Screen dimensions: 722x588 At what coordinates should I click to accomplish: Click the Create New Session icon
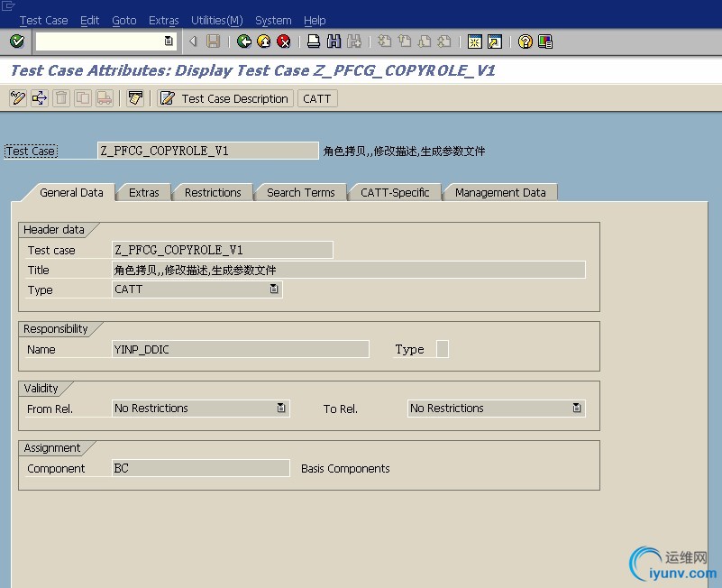pos(474,41)
